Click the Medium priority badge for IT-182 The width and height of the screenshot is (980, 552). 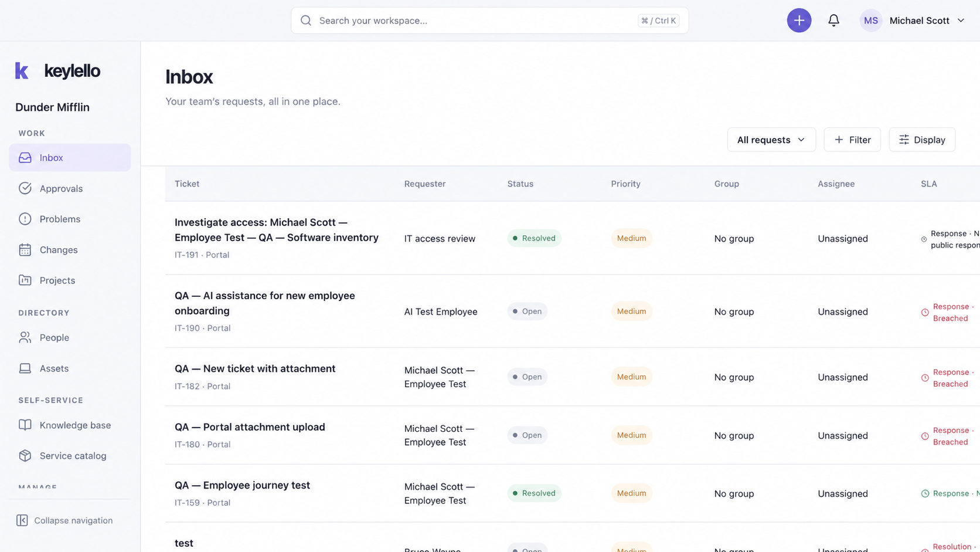tap(631, 377)
